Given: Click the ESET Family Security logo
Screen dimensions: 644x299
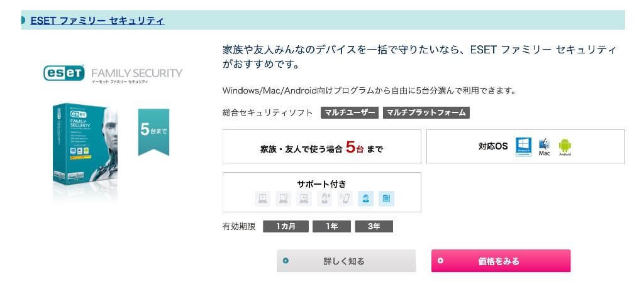Looking at the screenshot, I should point(113,74).
